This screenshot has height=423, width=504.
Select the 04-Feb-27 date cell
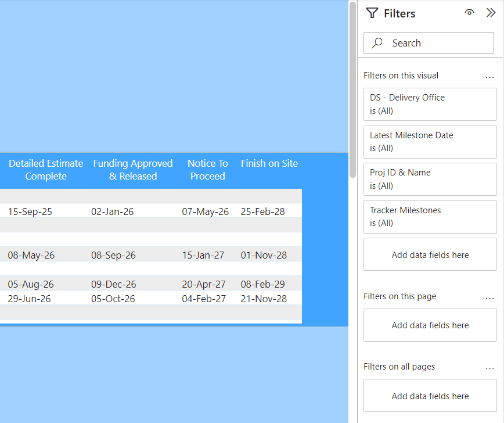click(x=204, y=299)
